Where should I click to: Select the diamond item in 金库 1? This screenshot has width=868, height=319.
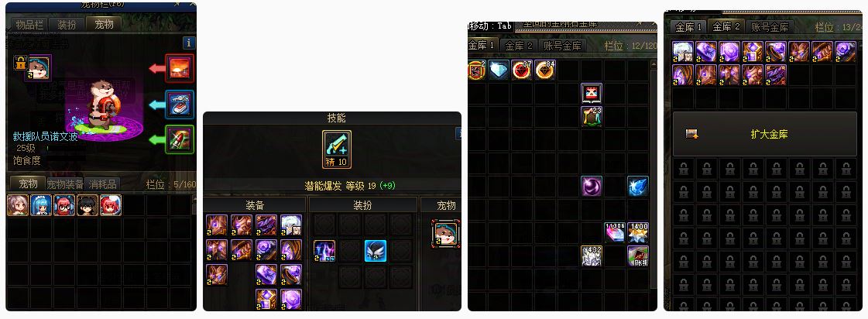[x=499, y=70]
